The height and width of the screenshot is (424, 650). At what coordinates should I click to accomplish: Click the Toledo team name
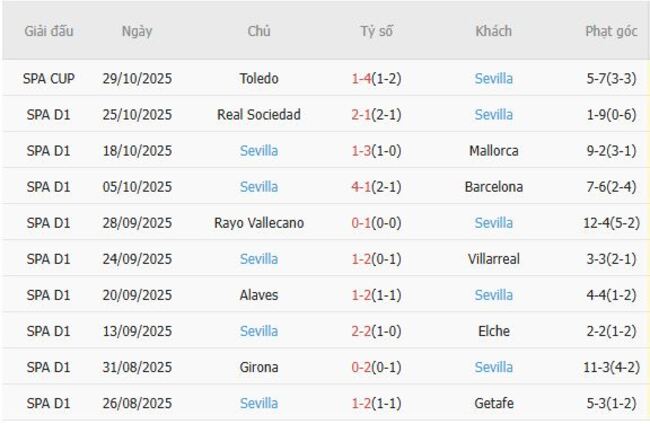259,79
